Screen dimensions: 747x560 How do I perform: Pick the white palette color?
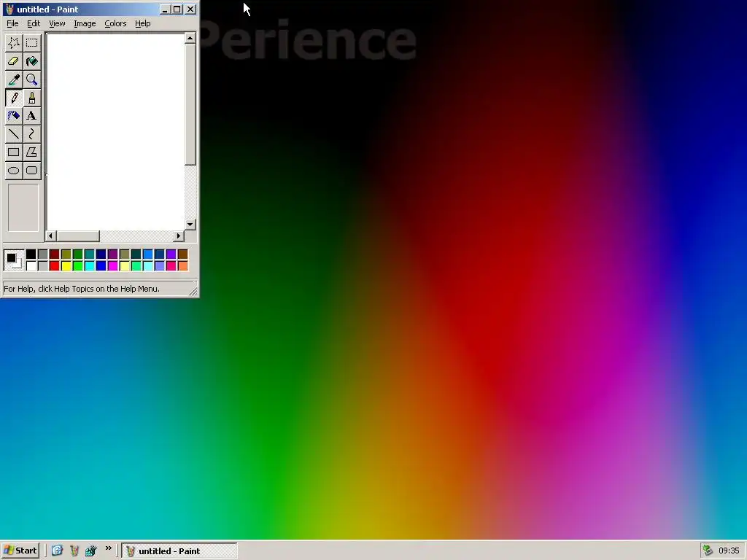[x=31, y=265]
